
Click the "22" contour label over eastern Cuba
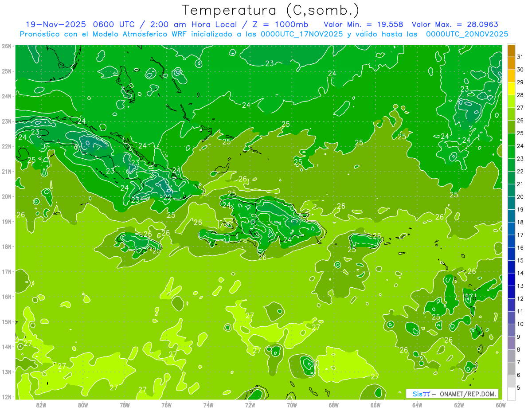(x=167, y=198)
